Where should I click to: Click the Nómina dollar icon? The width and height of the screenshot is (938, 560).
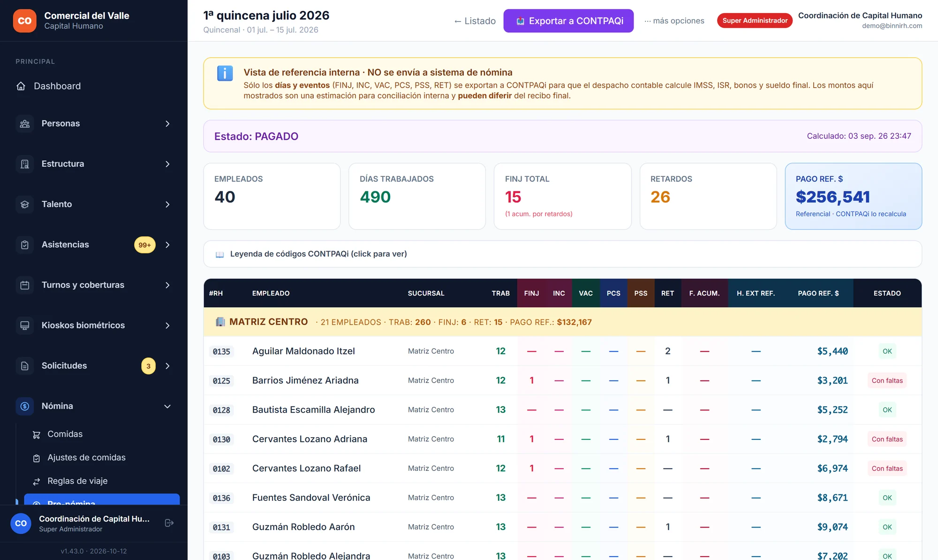(25, 406)
